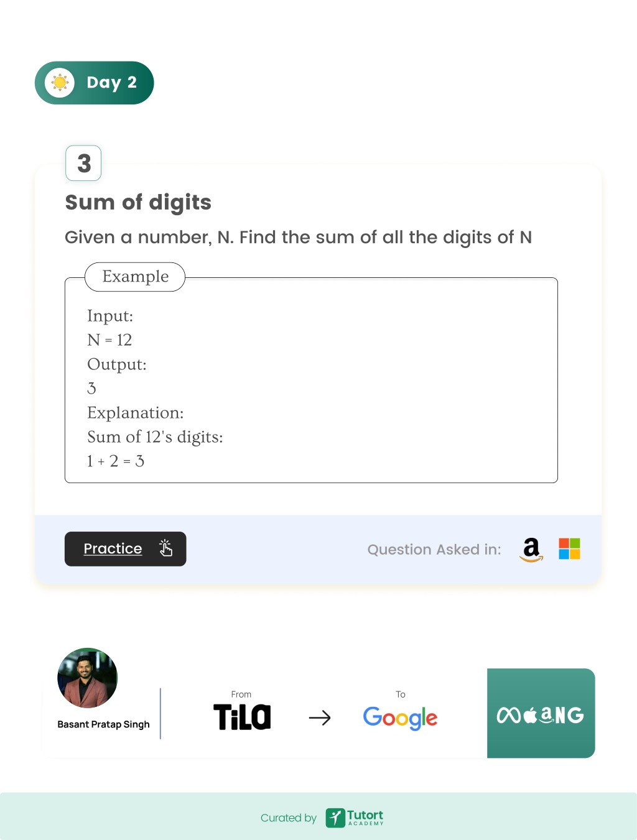Click the arrow between TiLa and Google
The height and width of the screenshot is (840, 637).
tap(320, 718)
